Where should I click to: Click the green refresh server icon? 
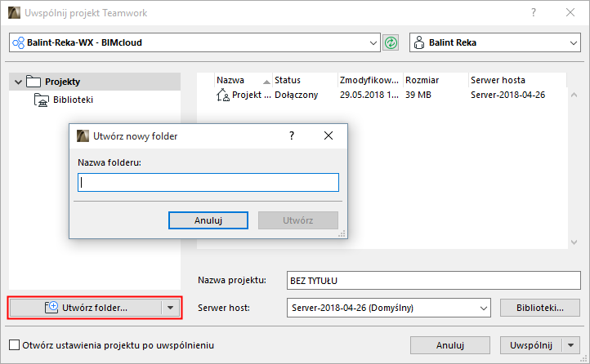pyautogui.click(x=391, y=42)
